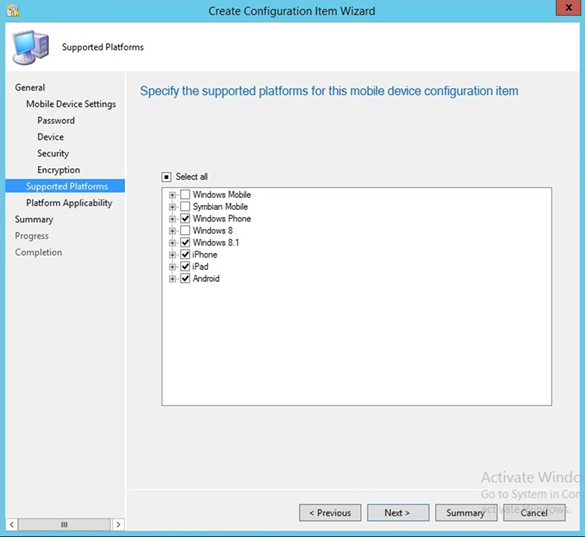
Task: Uncheck the iPhone checkbox
Action: coord(185,255)
